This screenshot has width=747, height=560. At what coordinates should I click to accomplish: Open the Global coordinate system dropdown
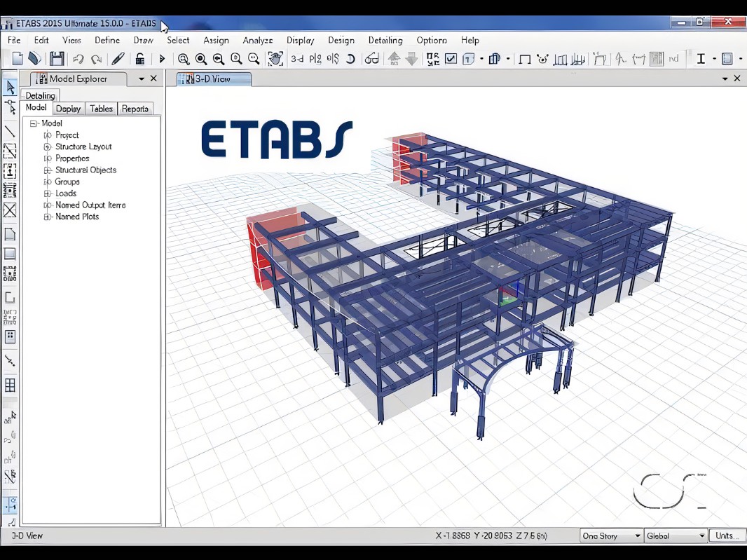pos(676,535)
